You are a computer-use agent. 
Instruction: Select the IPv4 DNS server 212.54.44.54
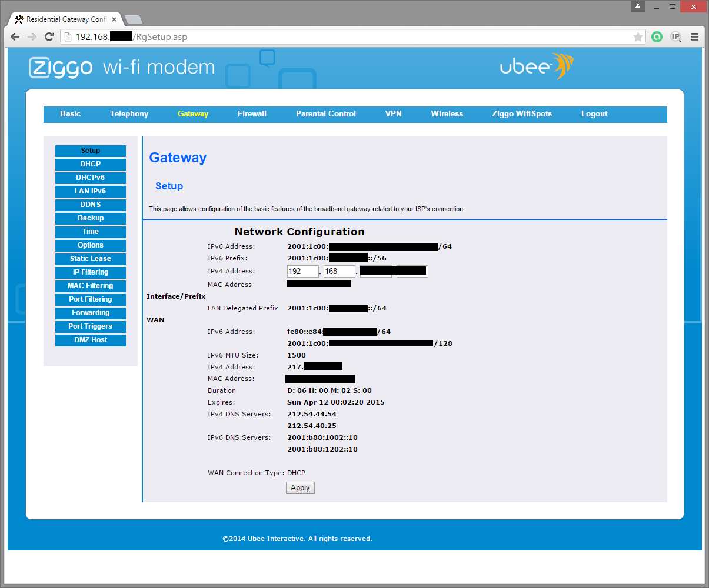tap(312, 414)
